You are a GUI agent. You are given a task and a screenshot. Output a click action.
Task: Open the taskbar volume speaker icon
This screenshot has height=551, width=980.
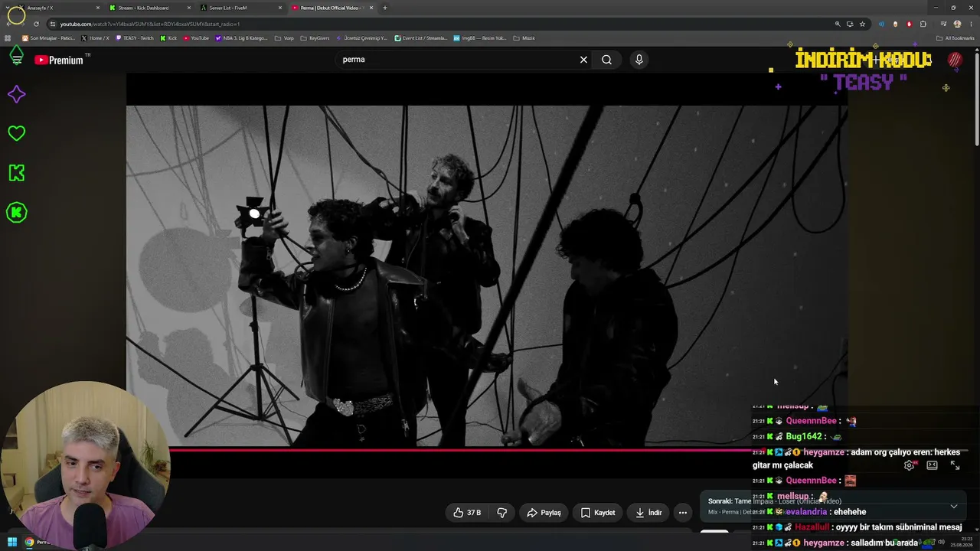941,543
